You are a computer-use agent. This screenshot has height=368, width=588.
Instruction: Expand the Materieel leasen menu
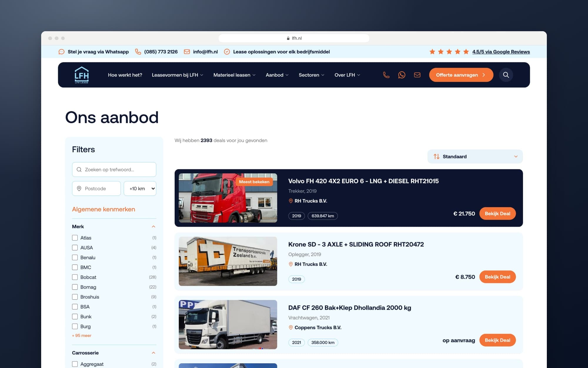click(234, 75)
